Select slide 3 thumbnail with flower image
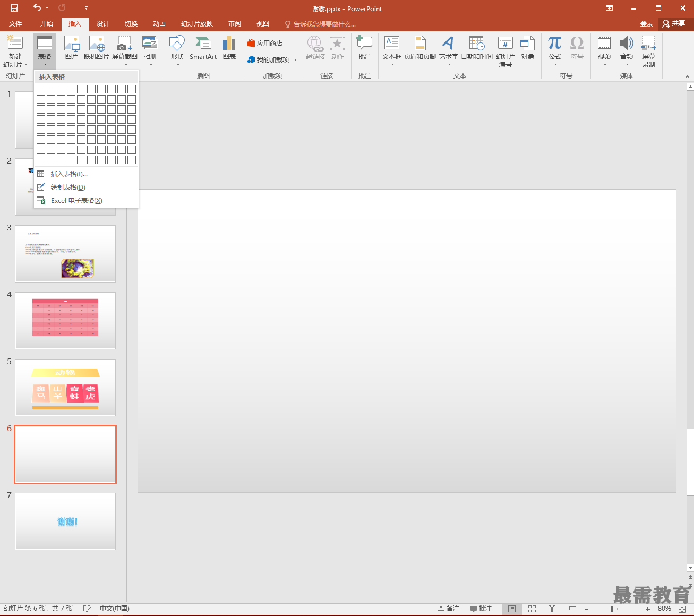The width and height of the screenshot is (694, 616). [x=65, y=253]
